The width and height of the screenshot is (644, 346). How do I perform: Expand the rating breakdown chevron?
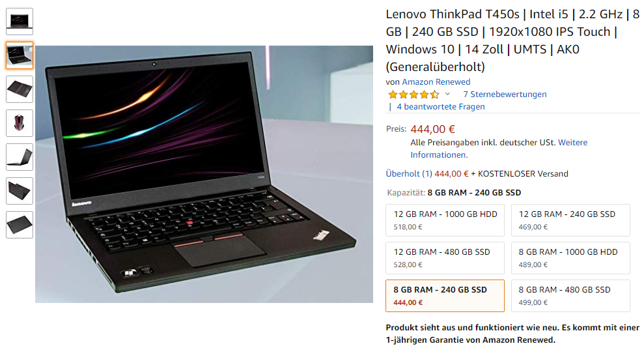(448, 94)
